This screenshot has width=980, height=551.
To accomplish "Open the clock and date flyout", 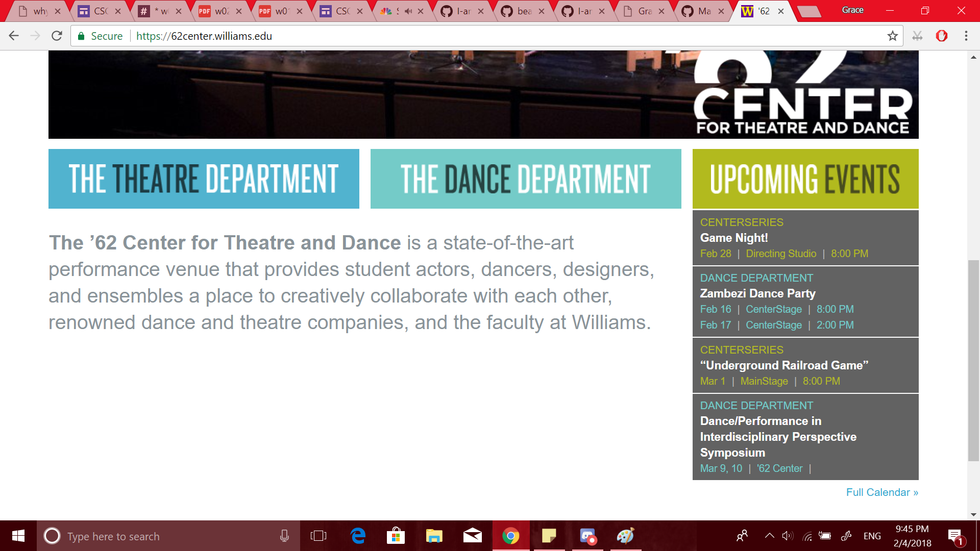I will 912,536.
